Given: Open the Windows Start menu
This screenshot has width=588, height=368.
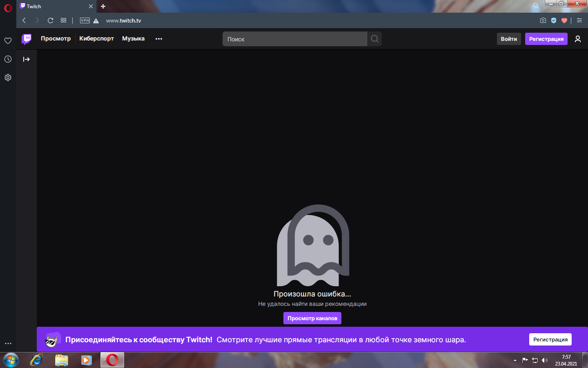Looking at the screenshot, I should click(x=11, y=360).
